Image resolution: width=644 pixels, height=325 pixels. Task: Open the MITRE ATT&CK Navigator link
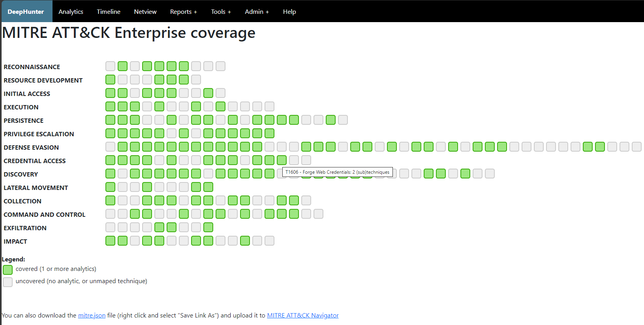[x=303, y=315]
